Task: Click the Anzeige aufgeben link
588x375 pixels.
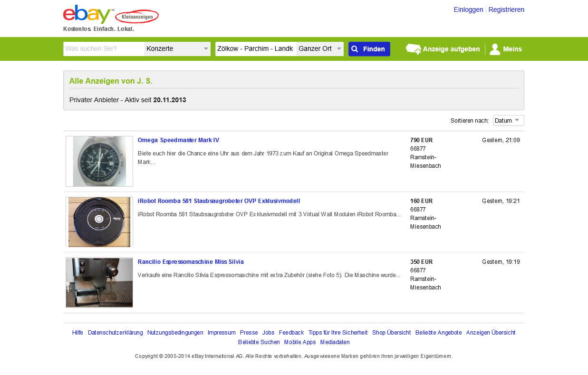Action: pos(451,49)
